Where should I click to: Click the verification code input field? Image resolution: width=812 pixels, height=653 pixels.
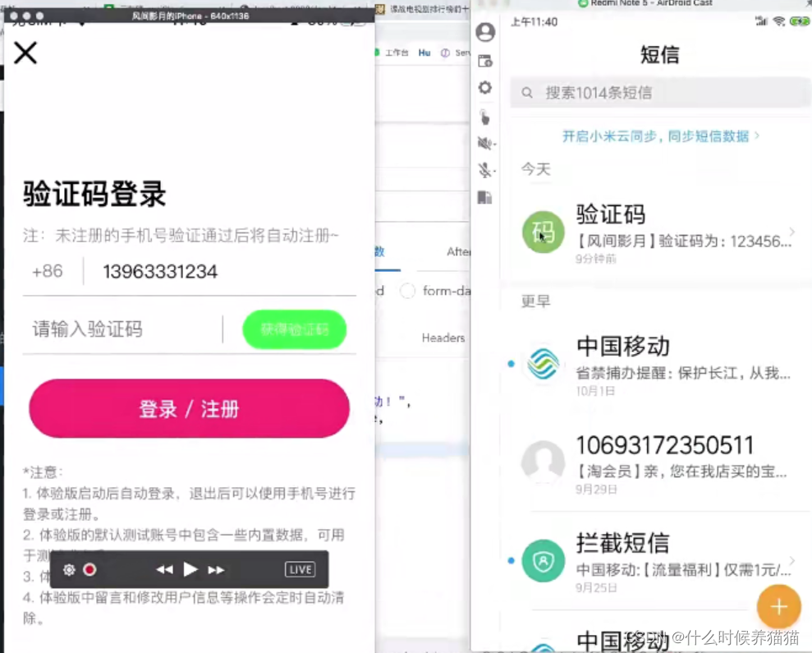click(122, 329)
